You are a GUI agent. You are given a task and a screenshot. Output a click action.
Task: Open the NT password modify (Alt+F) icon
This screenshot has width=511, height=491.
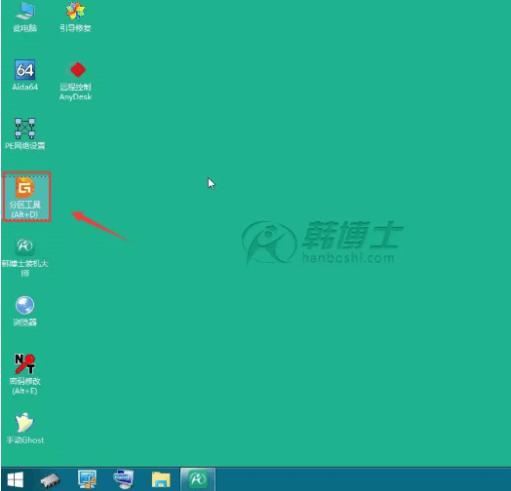click(x=25, y=374)
